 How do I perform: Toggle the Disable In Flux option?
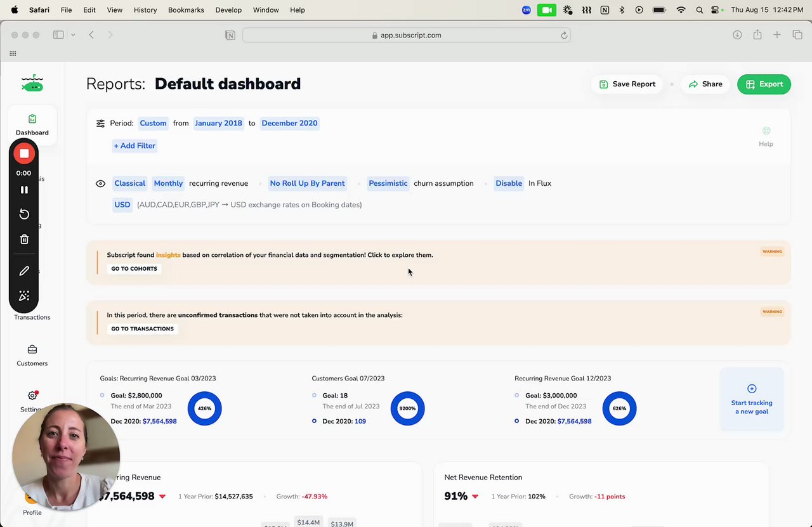509,183
